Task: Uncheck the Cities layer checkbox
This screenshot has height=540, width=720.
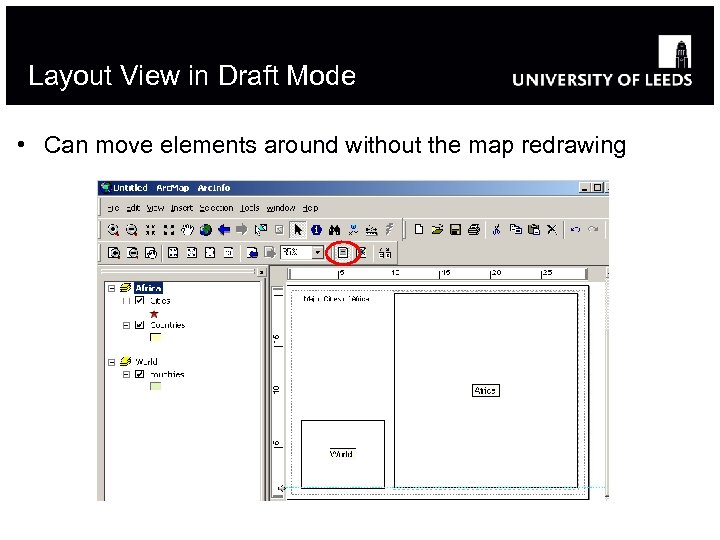Action: [140, 301]
